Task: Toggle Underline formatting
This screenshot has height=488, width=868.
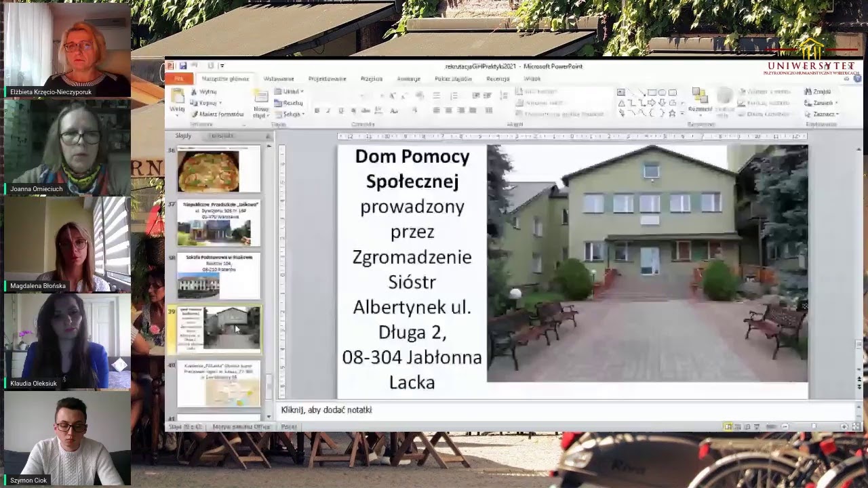Action: point(341,110)
